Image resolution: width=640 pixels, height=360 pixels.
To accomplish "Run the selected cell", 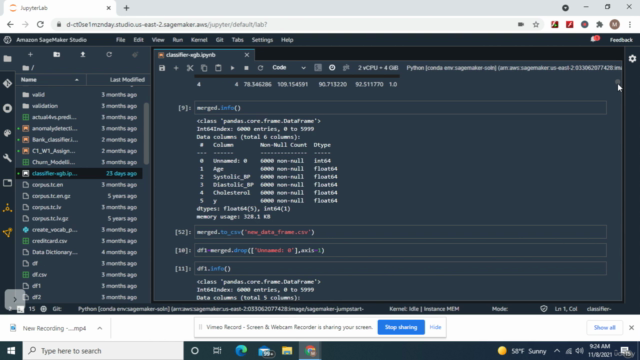I will (x=232, y=68).
